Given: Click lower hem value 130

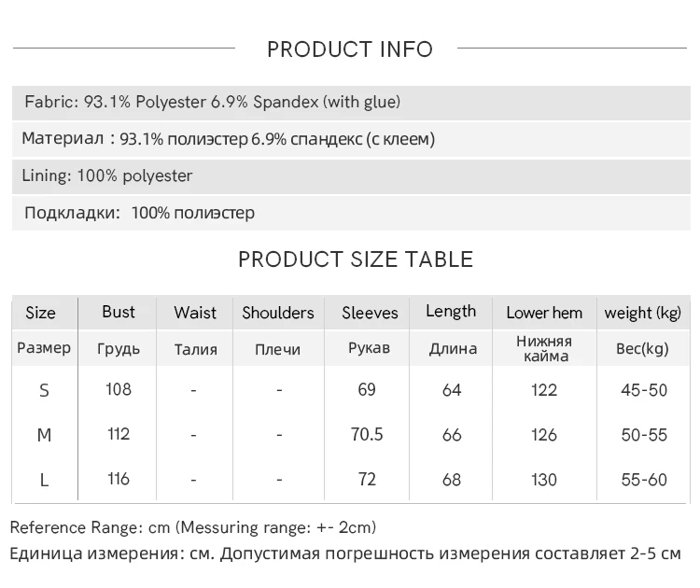Looking at the screenshot, I should (x=544, y=480).
